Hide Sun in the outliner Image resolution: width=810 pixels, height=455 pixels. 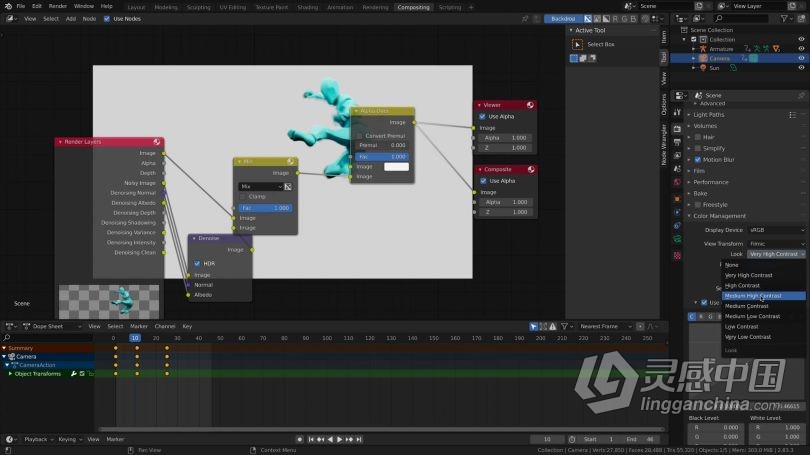801,68
